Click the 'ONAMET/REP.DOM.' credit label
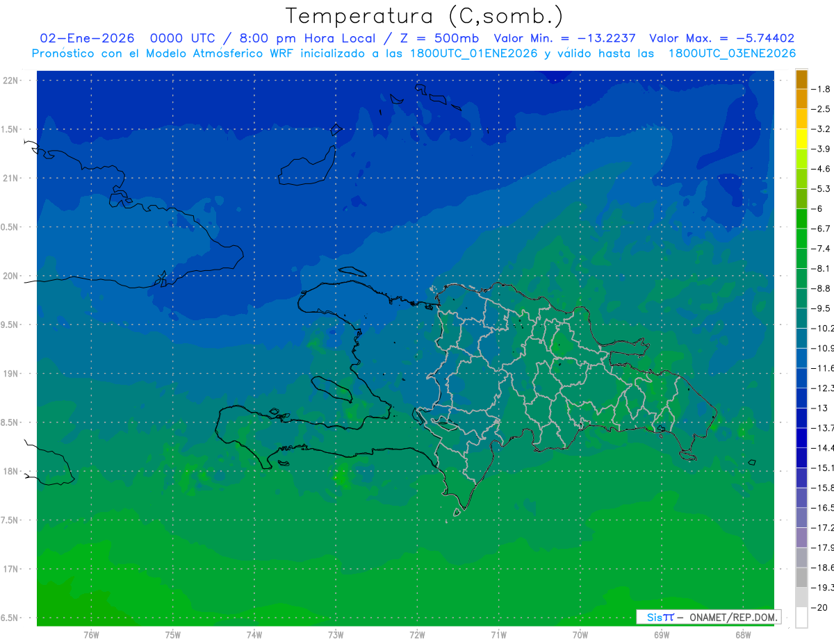 (x=734, y=617)
